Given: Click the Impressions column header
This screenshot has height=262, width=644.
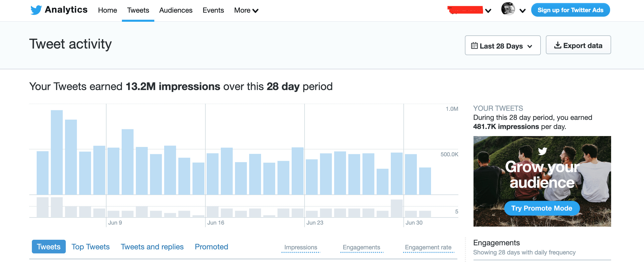Looking at the screenshot, I should tap(300, 247).
